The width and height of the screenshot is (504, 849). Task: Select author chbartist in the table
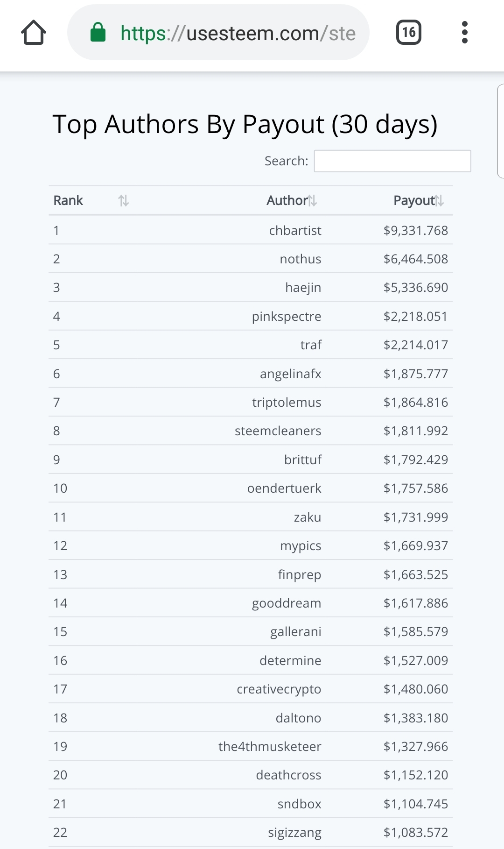point(295,231)
